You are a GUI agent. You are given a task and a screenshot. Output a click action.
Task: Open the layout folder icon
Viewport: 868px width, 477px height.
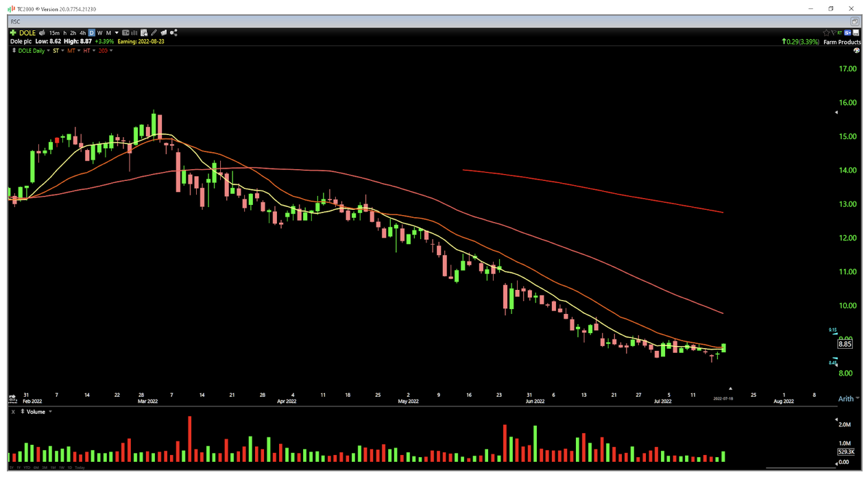[164, 32]
